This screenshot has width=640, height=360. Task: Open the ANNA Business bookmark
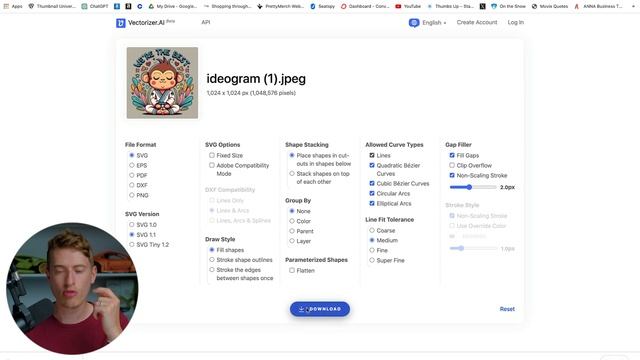pyautogui.click(x=598, y=6)
